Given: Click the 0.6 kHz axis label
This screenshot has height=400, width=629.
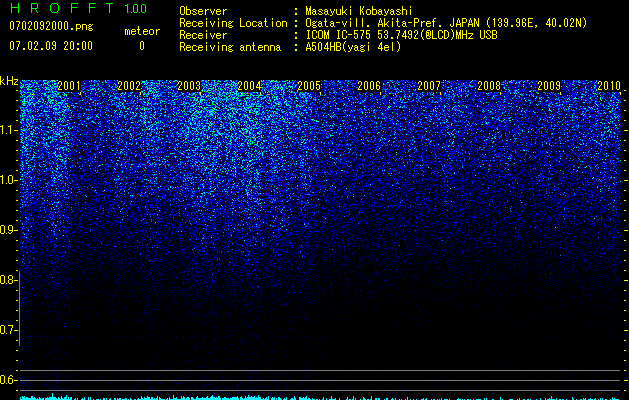Looking at the screenshot, I should click(x=7, y=380).
